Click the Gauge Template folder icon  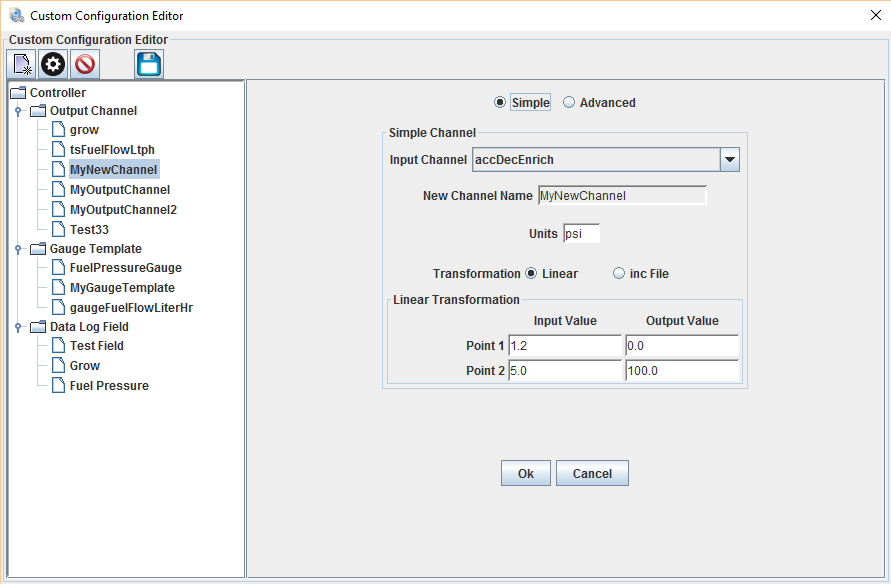[38, 249]
